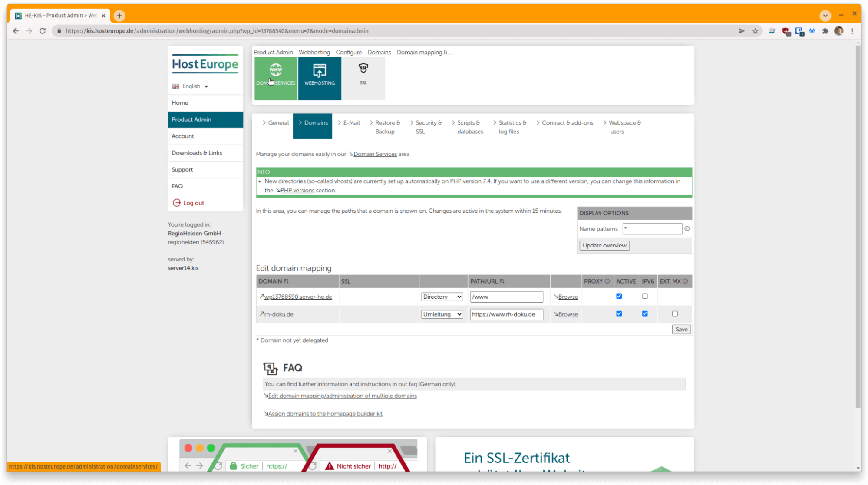
Task: Go to Home in the sidebar
Action: coord(205,103)
